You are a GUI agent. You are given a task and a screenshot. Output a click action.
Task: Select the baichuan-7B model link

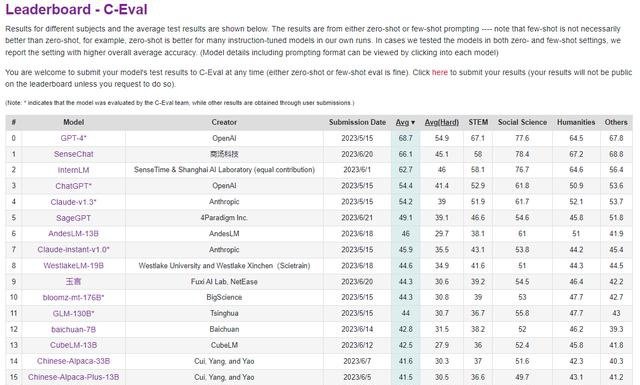(73, 329)
